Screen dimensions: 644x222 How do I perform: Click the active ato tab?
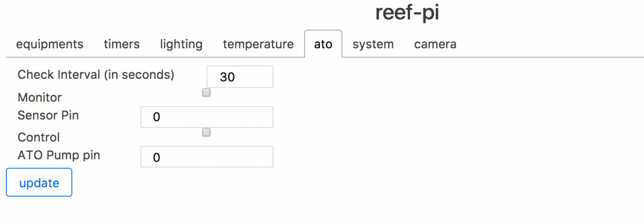323,44
